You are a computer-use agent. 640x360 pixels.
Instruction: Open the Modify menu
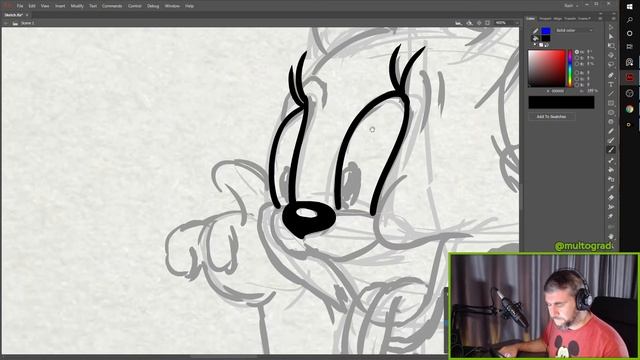[77, 6]
